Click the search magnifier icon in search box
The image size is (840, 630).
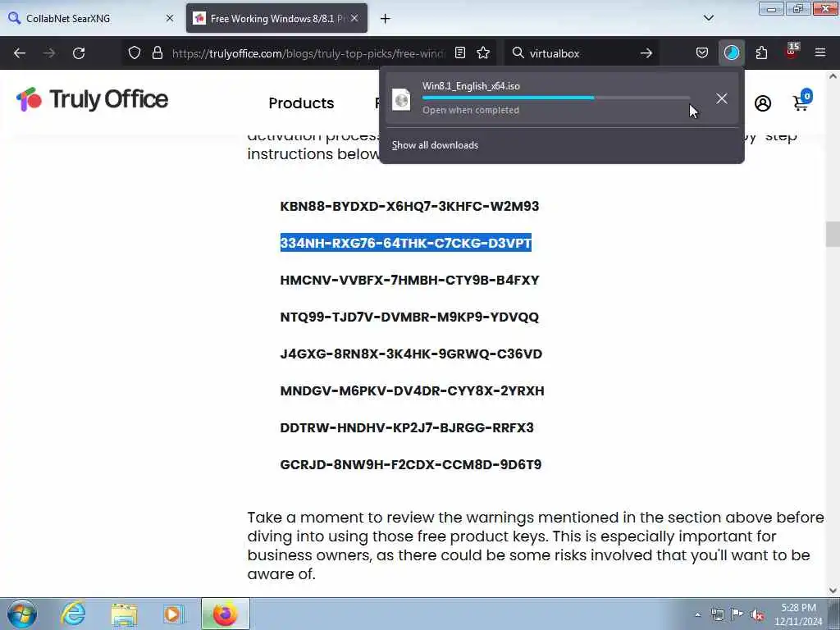click(518, 53)
